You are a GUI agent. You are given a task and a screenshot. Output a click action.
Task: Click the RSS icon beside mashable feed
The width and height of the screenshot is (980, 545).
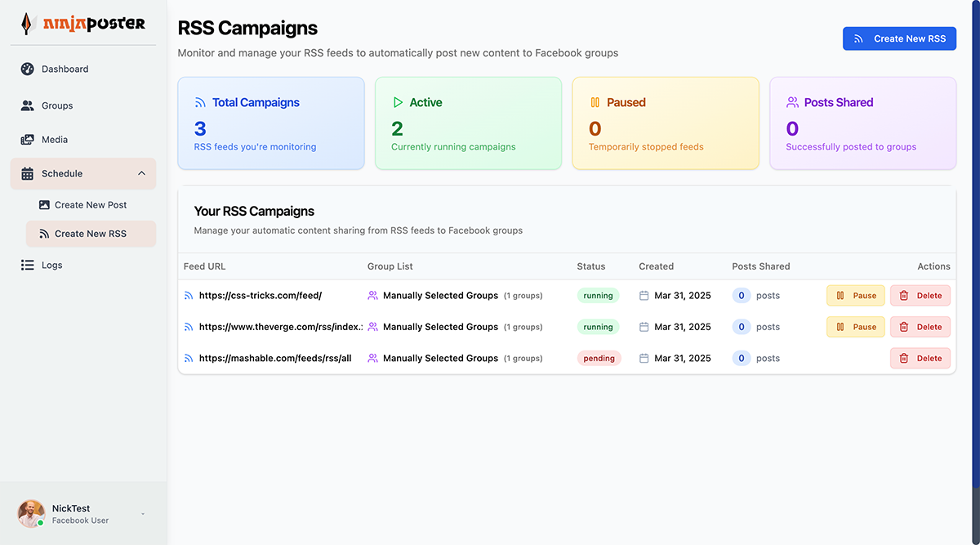pyautogui.click(x=189, y=358)
